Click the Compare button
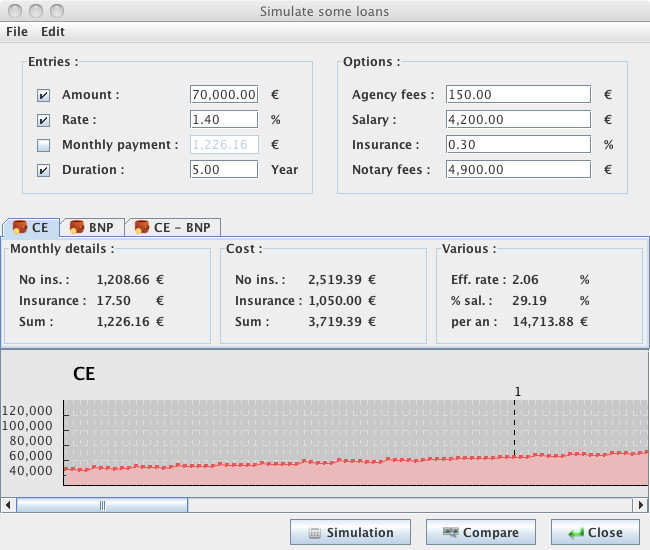Viewport: 650px width, 550px height. point(481,532)
